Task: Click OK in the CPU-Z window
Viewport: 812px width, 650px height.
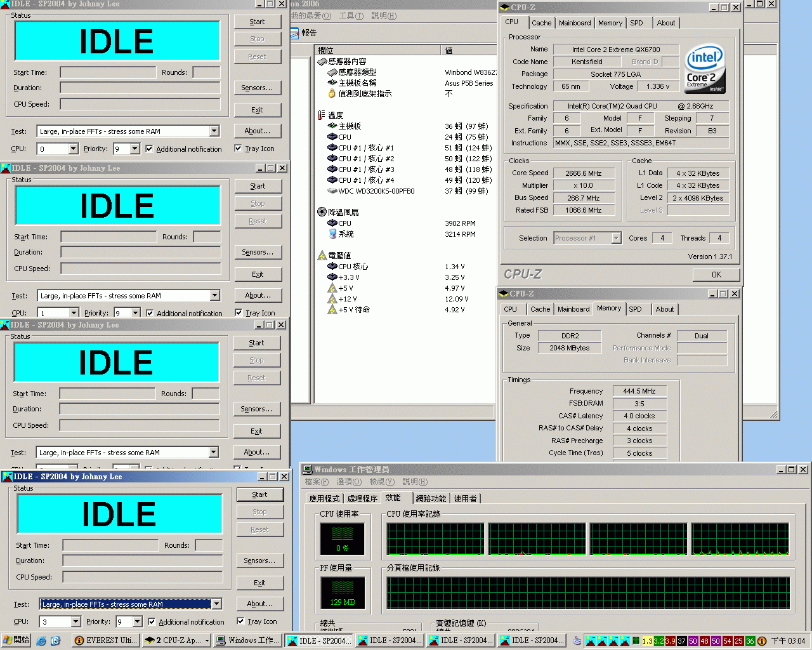Action: point(716,275)
